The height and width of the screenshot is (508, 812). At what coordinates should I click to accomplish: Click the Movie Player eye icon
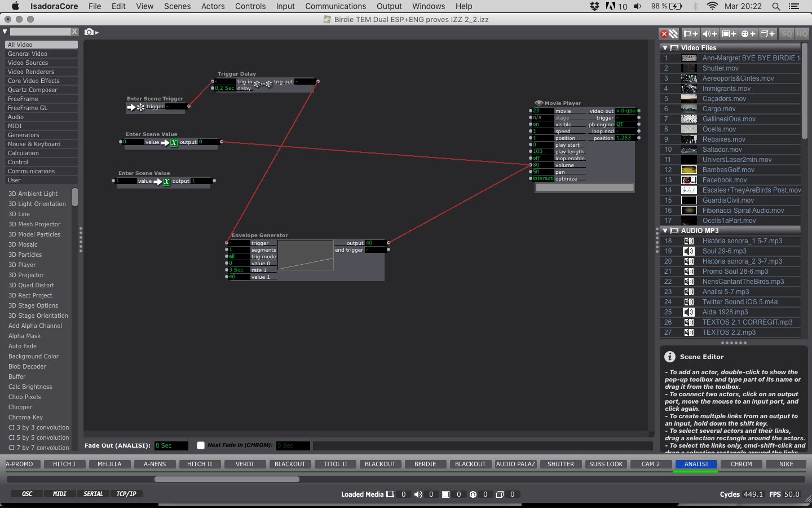point(539,103)
